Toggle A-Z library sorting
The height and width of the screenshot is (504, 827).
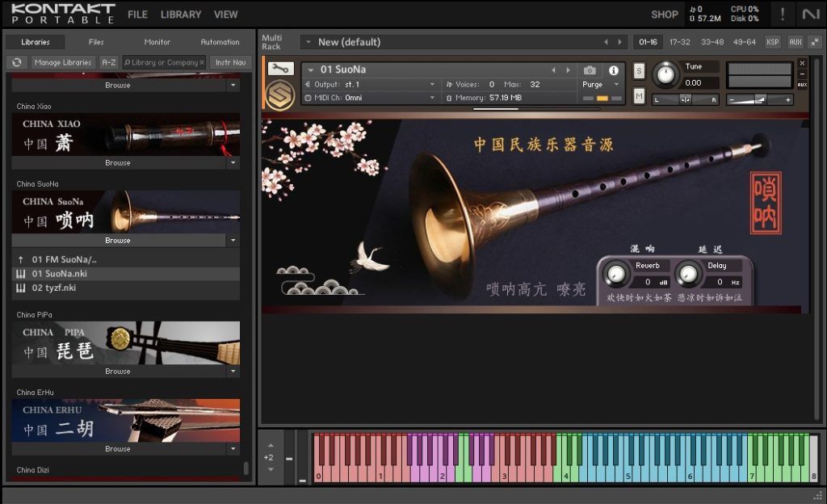coord(109,62)
